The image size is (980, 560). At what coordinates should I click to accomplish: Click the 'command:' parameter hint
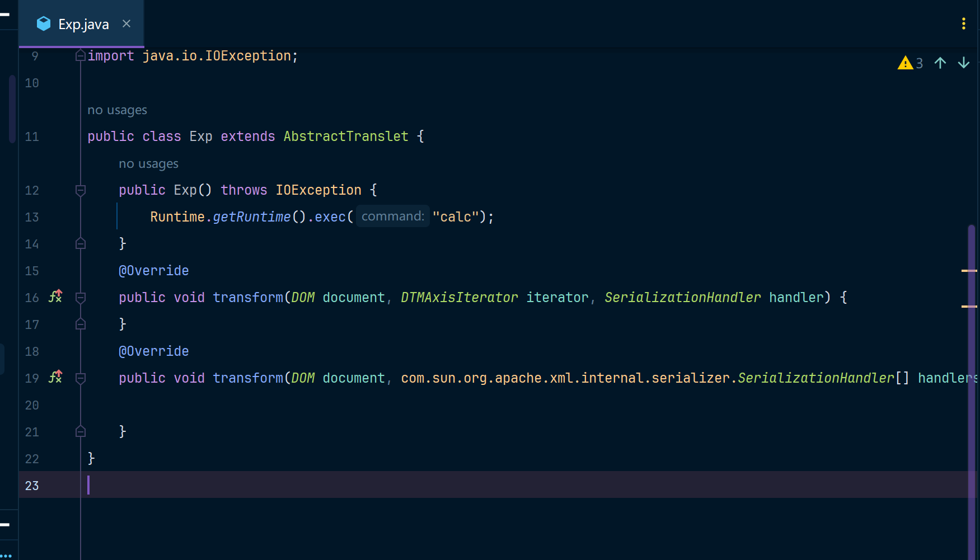(x=393, y=217)
